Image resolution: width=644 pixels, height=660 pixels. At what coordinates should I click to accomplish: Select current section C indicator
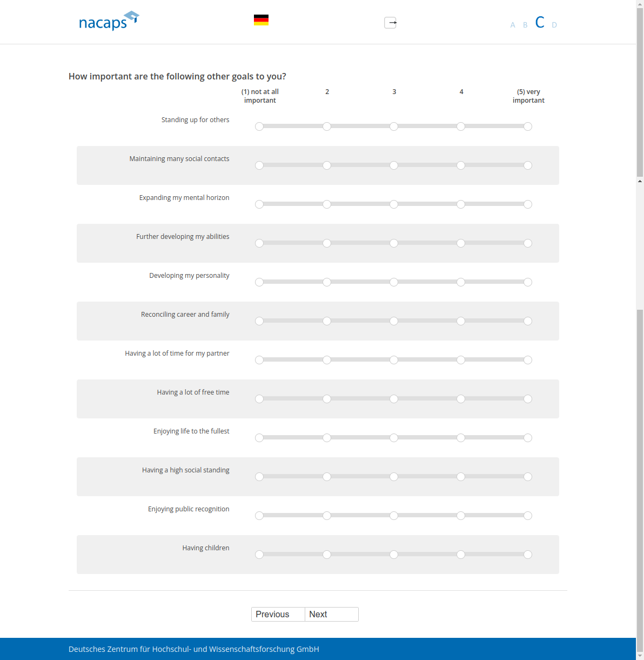click(x=540, y=23)
